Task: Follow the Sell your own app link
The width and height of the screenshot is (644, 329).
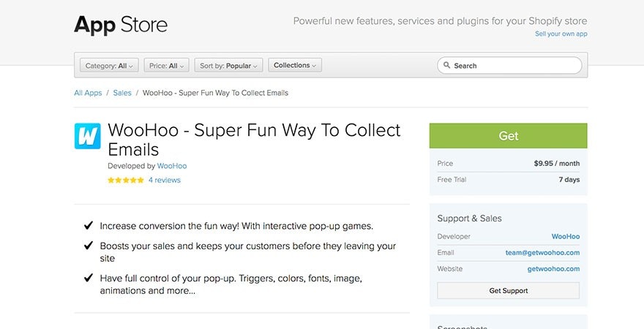Action: tap(561, 34)
